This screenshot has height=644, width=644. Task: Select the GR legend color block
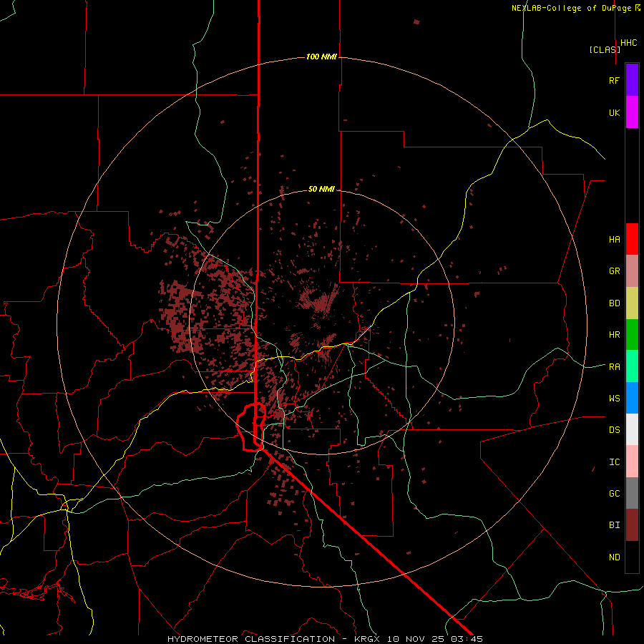[632, 271]
